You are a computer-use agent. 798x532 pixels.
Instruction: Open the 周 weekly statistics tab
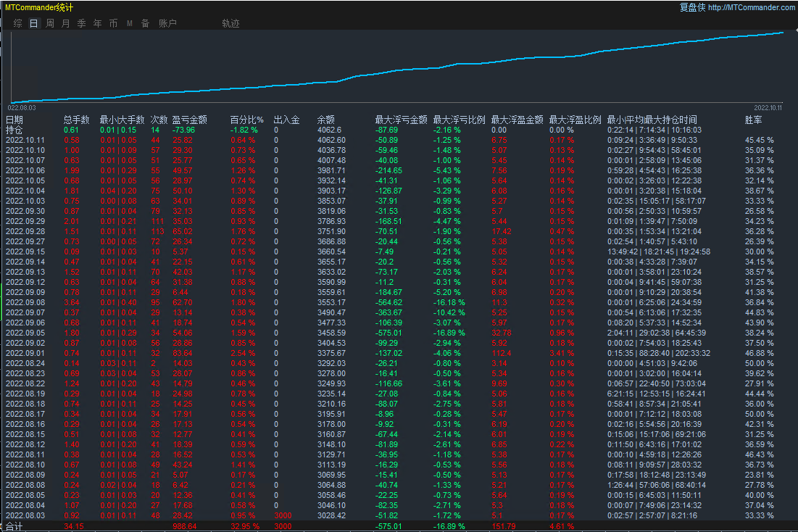click(50, 23)
